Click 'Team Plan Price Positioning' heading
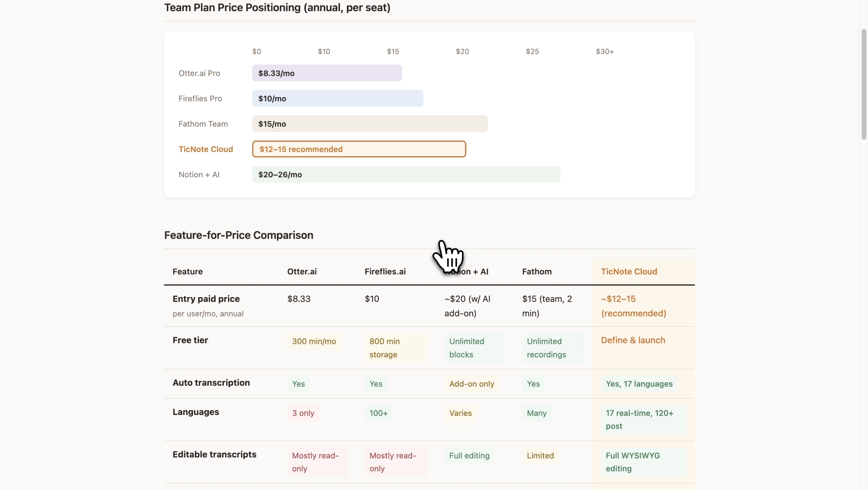 277,7
